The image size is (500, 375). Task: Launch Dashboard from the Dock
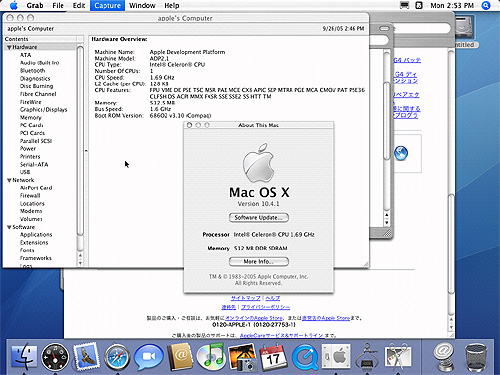[55, 357]
